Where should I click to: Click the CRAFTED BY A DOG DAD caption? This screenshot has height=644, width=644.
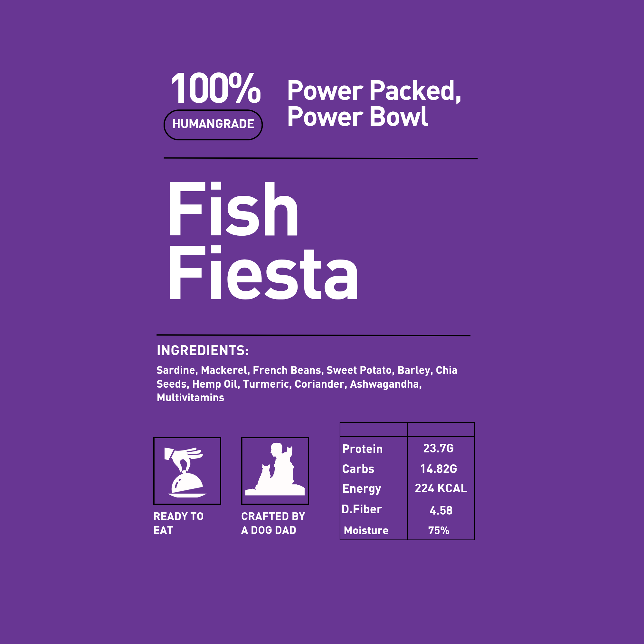coord(273,523)
